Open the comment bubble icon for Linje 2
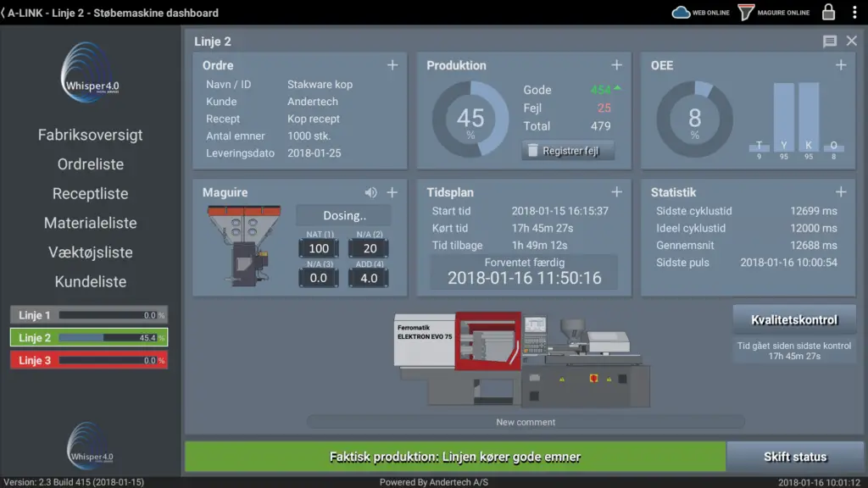 coord(830,42)
